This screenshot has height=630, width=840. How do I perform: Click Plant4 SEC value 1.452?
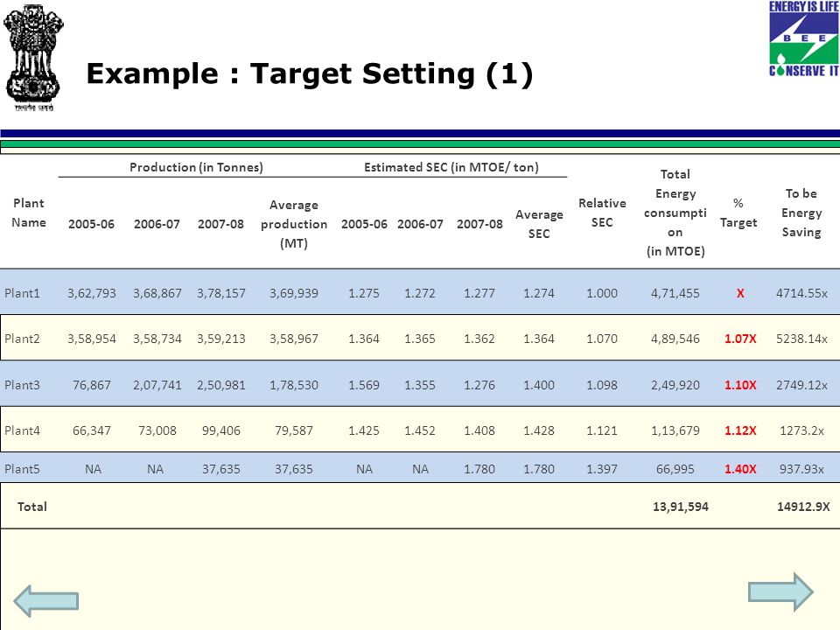tap(420, 430)
